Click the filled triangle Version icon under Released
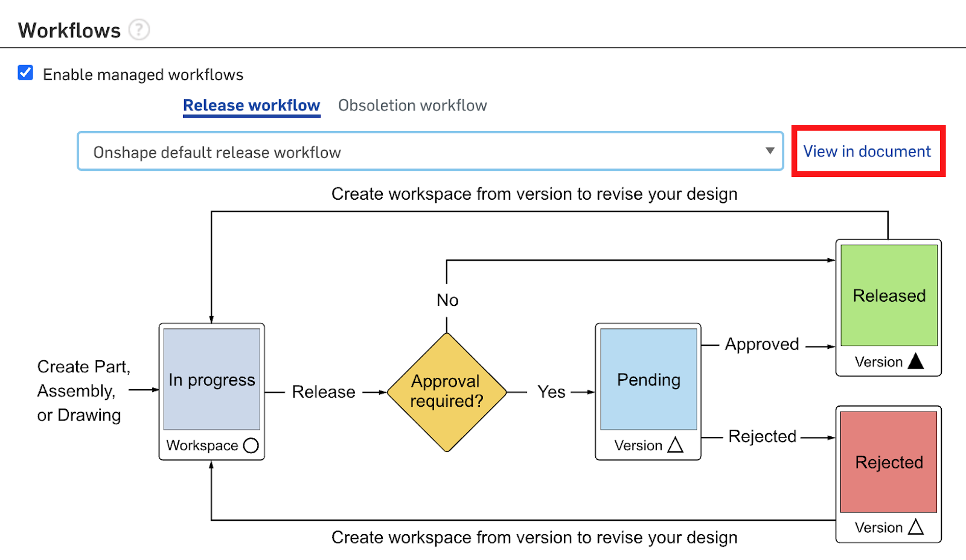 [x=916, y=361]
